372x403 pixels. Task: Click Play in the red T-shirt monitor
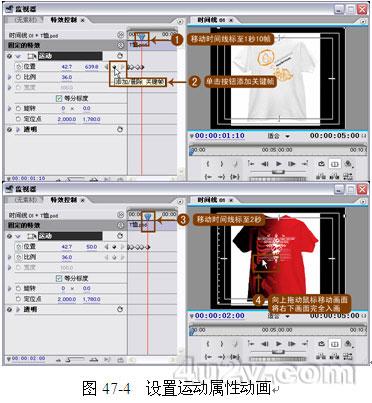click(279, 344)
